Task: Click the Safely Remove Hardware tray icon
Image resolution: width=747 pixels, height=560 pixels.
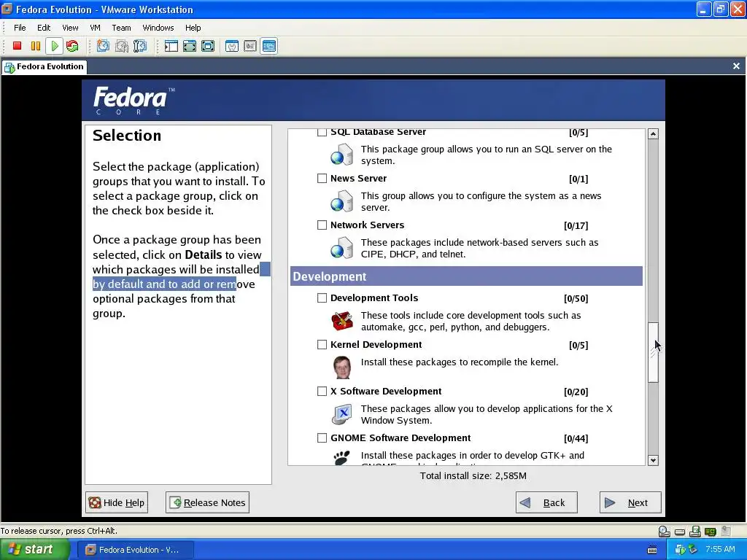Action: tap(693, 550)
